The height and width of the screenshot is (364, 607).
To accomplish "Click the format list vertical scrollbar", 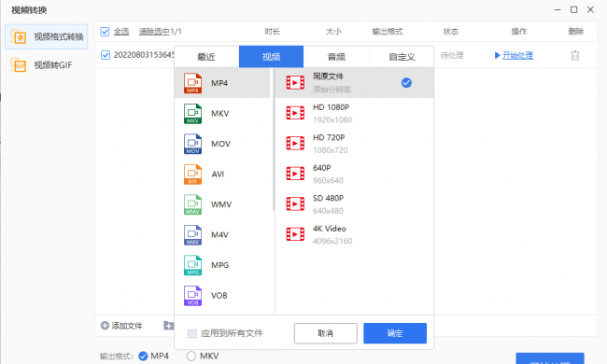I will pyautogui.click(x=274, y=139).
